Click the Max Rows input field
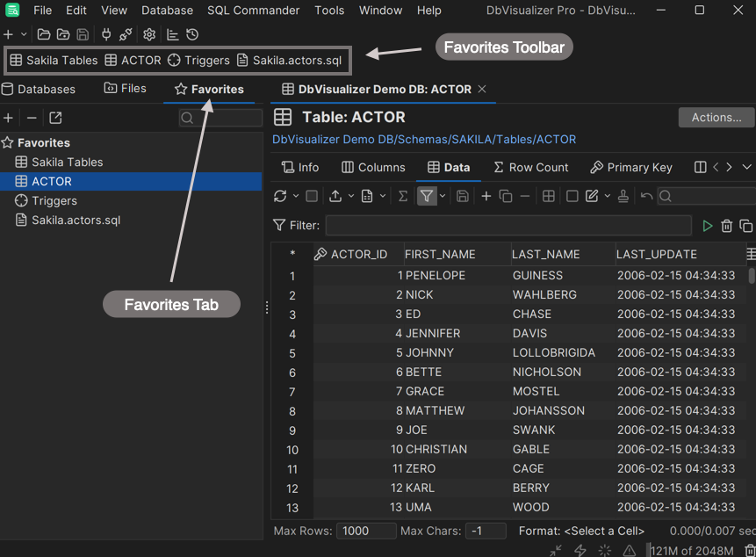The image size is (756, 557). [367, 531]
